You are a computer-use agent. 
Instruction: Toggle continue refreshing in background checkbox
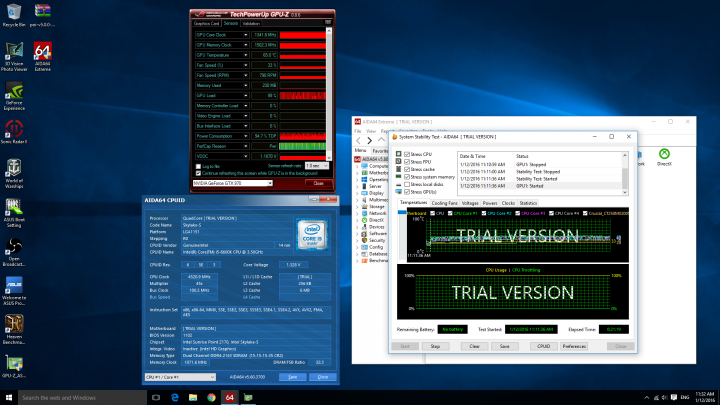point(198,173)
